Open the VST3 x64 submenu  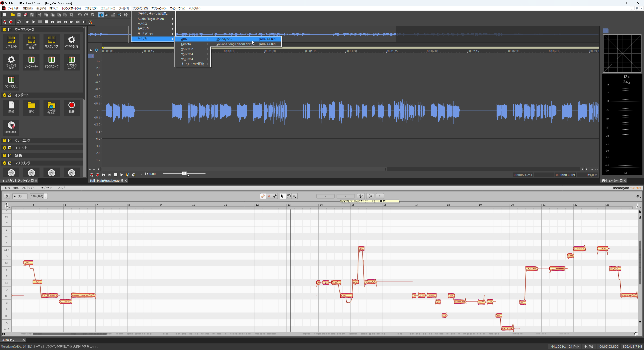[x=193, y=59]
